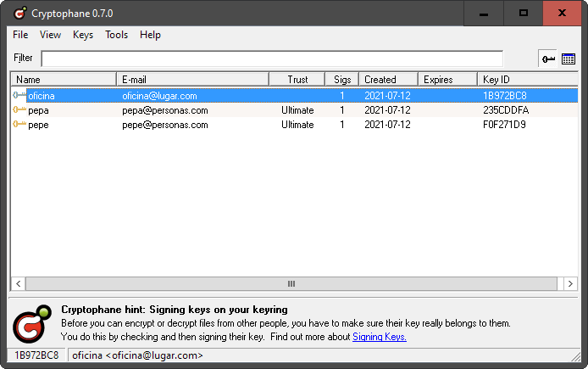Sort by the Key ID column header
This screenshot has height=369, width=588.
[528, 80]
